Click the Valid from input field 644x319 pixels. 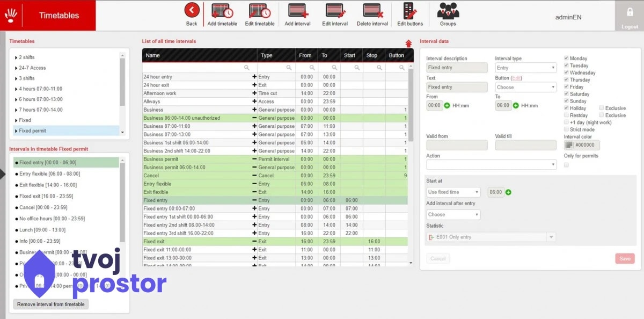[x=457, y=145]
